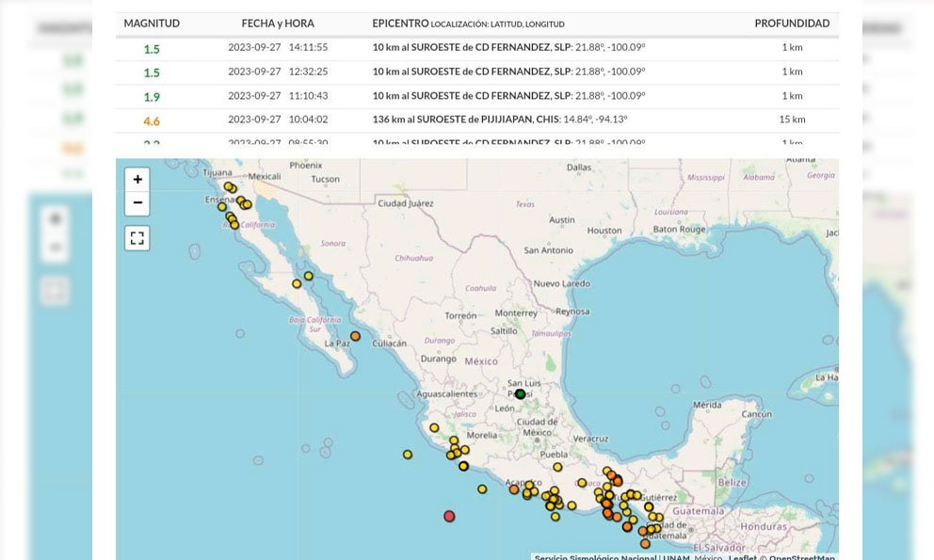Open the Leaflet attribution link
This screenshot has height=560, width=934.
742,557
